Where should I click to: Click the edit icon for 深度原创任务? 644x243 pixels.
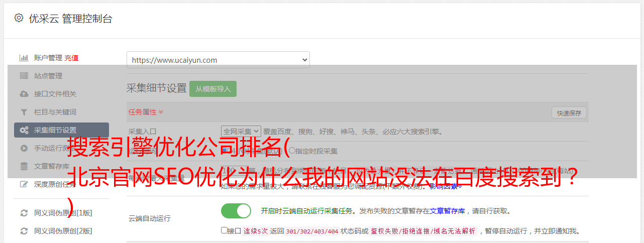[24, 184]
